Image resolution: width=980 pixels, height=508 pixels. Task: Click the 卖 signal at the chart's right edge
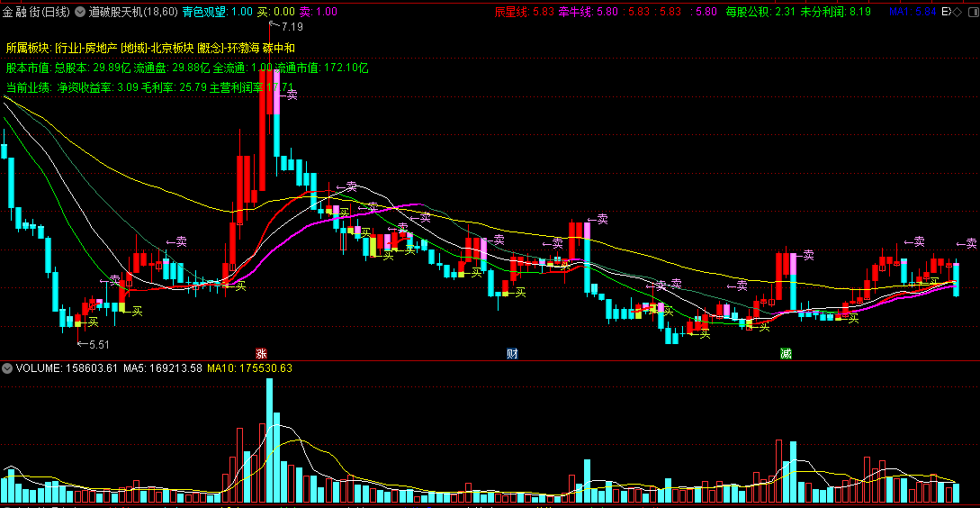click(x=967, y=243)
